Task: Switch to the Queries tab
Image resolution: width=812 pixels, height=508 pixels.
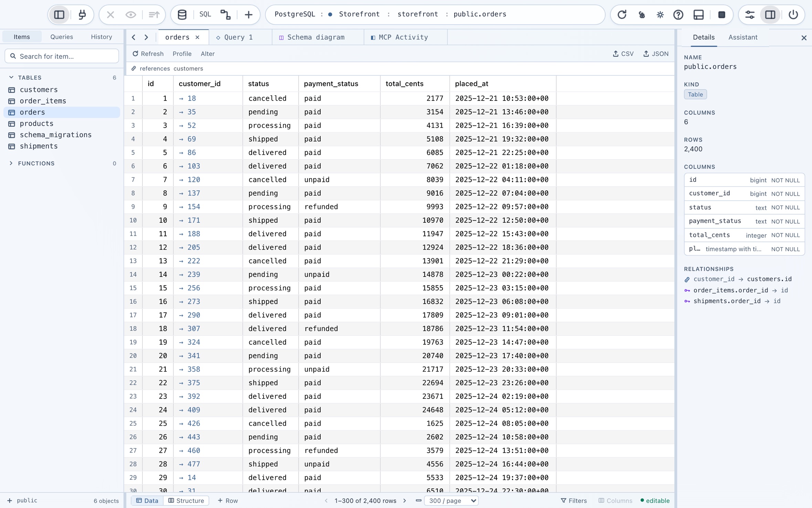Action: tap(62, 37)
